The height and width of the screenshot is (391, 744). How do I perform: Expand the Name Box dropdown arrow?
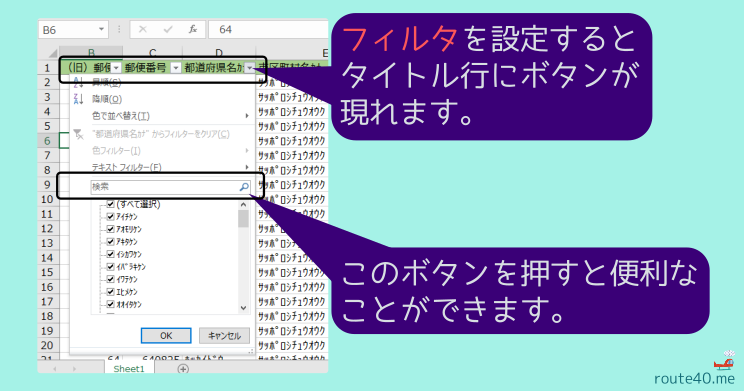(101, 29)
